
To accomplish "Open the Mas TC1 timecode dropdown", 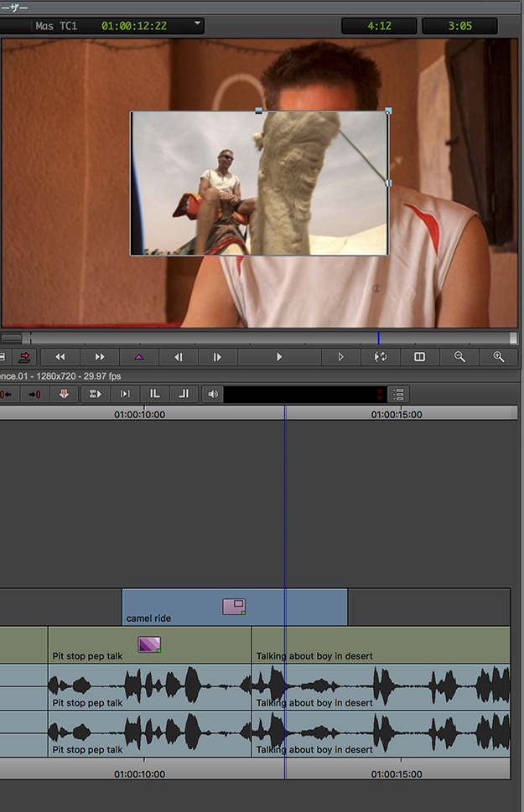I will pyautogui.click(x=199, y=25).
